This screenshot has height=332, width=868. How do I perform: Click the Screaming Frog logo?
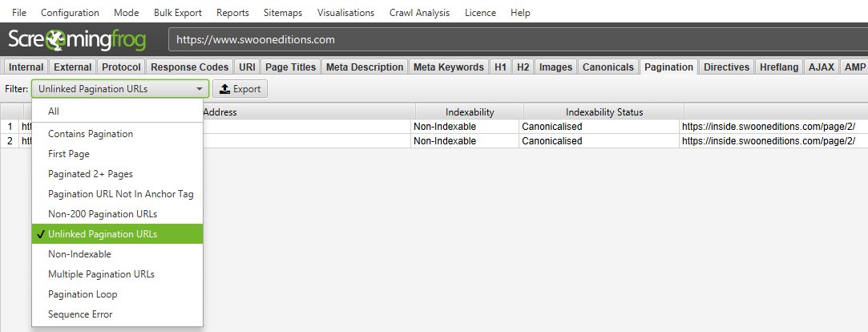77,40
